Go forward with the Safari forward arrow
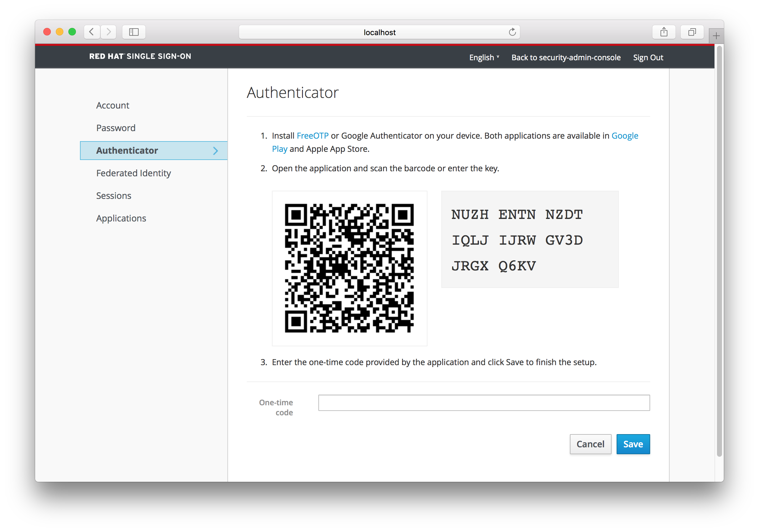Viewport: 759px width, 532px height. pyautogui.click(x=109, y=32)
